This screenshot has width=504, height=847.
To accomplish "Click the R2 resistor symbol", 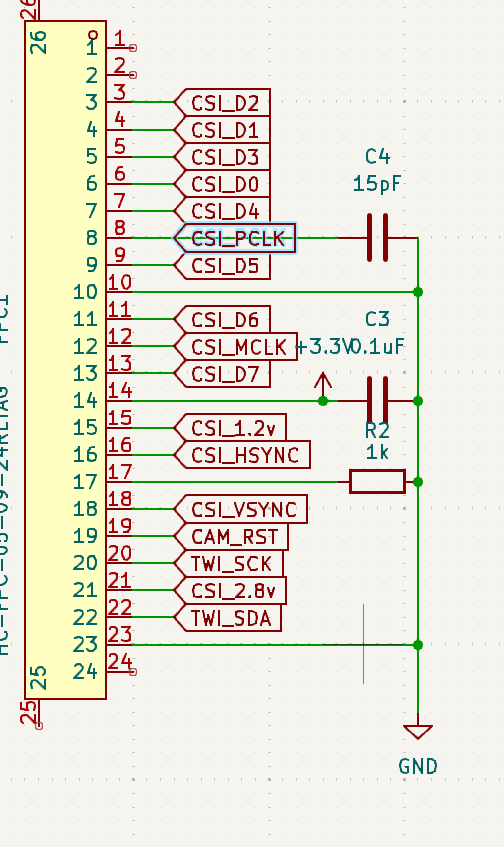I will [378, 482].
